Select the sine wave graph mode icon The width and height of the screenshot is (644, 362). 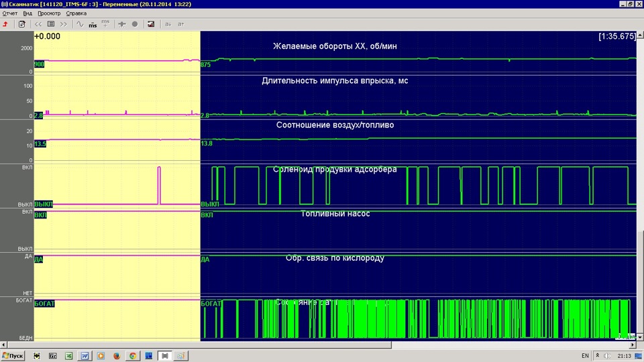pos(80,24)
